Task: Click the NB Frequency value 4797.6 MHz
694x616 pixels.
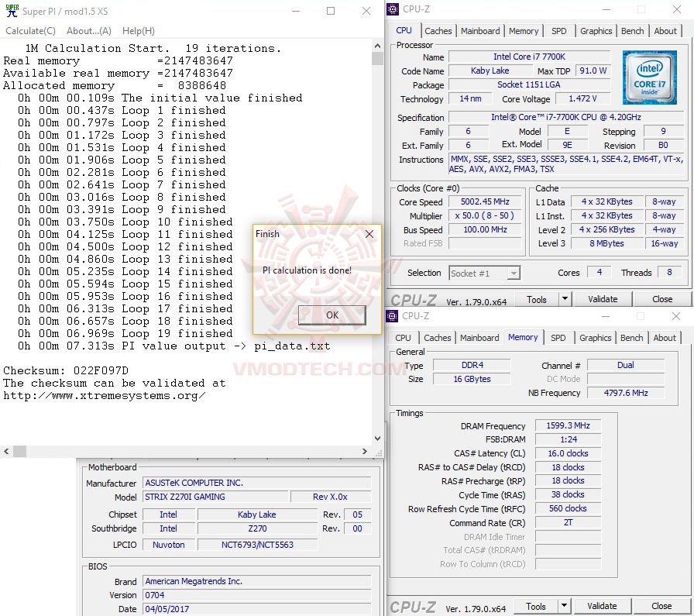Action: point(625,393)
